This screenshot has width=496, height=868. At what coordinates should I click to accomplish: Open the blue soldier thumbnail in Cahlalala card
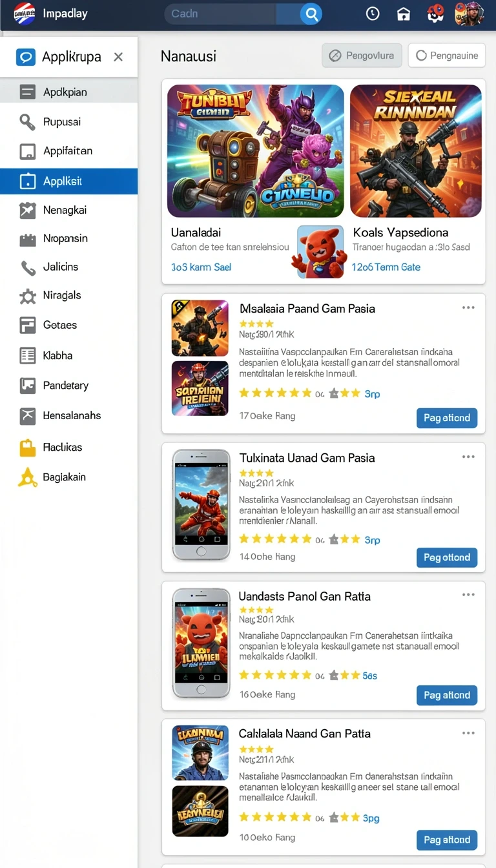click(x=200, y=753)
